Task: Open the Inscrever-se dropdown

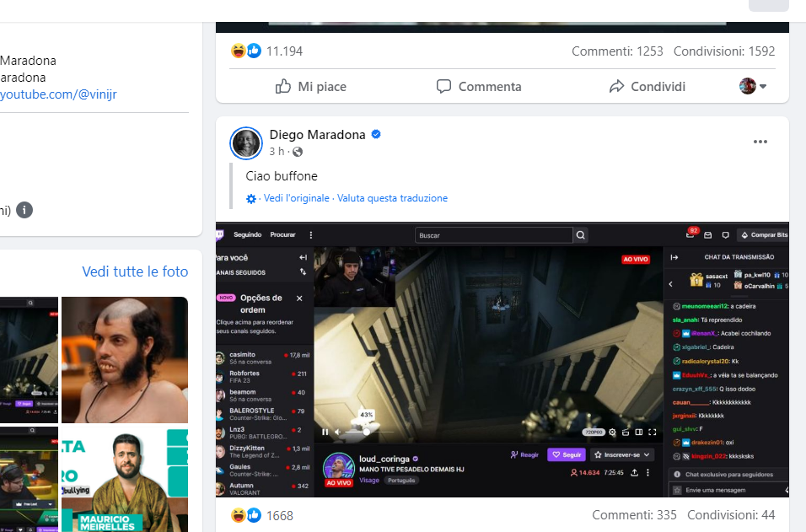Action: click(622, 455)
